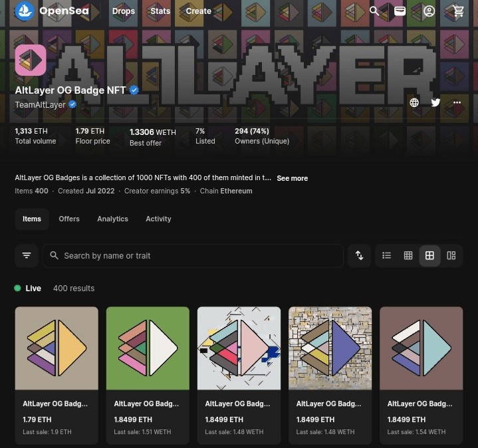Viewport: 478px width, 448px height.
Task: Select the Activity tab
Action: click(158, 219)
